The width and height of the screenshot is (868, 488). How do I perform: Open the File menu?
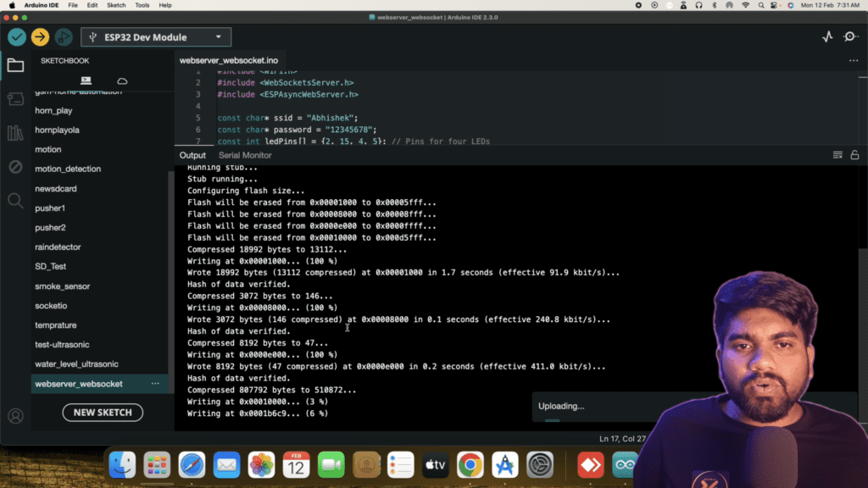73,5
